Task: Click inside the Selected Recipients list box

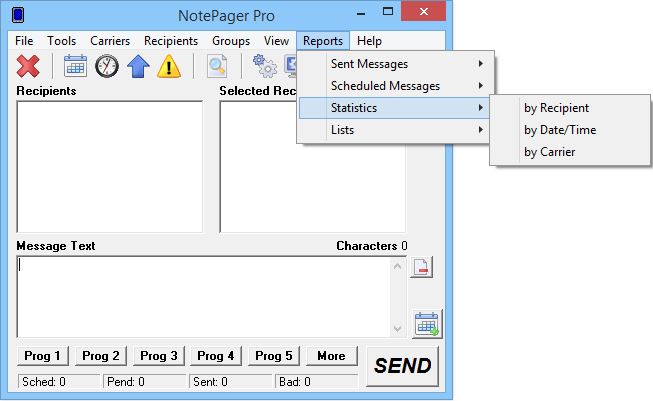Action: [312, 167]
